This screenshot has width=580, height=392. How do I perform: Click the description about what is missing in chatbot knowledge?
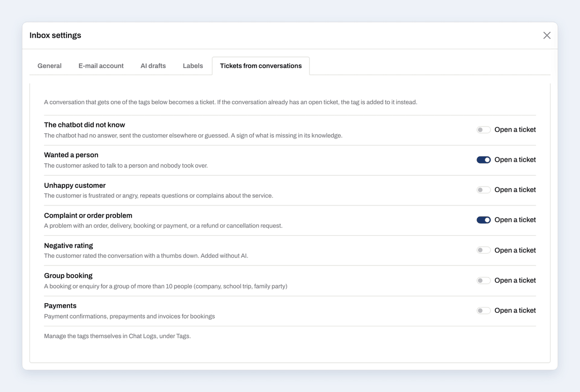point(193,136)
